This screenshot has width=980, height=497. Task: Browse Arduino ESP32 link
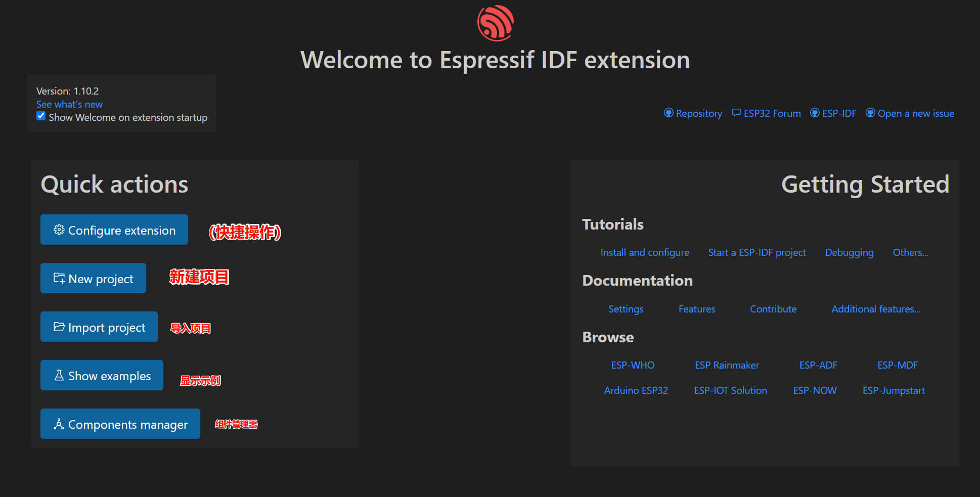coord(636,390)
